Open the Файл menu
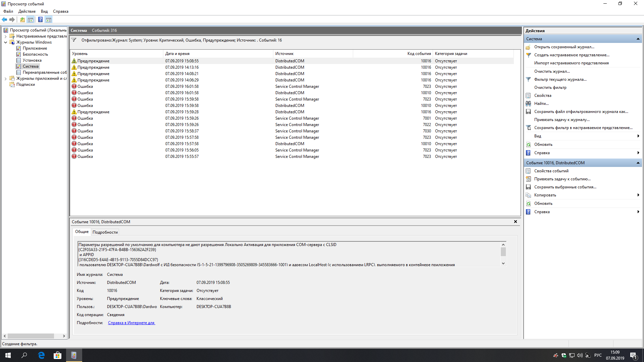This screenshot has height=362, width=644. pyautogui.click(x=8, y=11)
